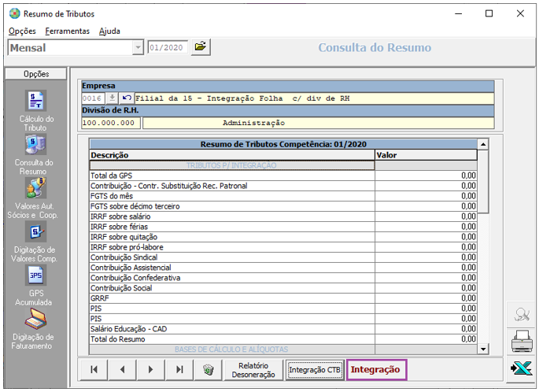Open the Consulta do Resumo sidebar icon
The height and width of the screenshot is (392, 539).
(x=35, y=144)
